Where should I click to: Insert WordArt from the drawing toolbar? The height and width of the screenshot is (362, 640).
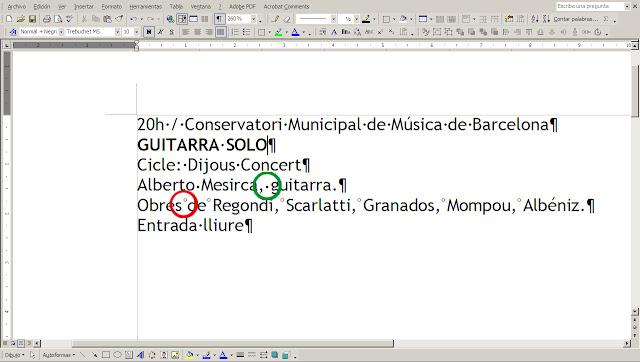tap(140, 355)
